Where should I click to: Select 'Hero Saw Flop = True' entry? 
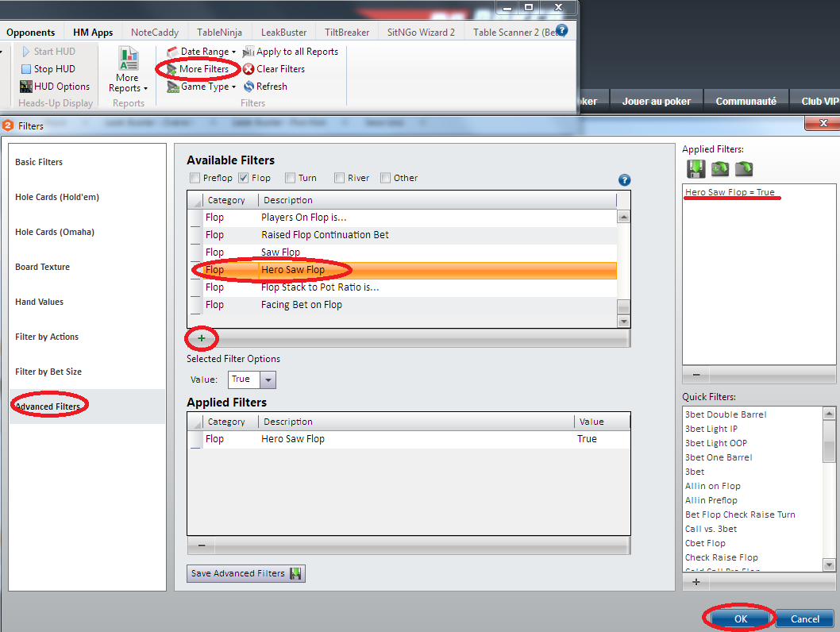click(730, 192)
